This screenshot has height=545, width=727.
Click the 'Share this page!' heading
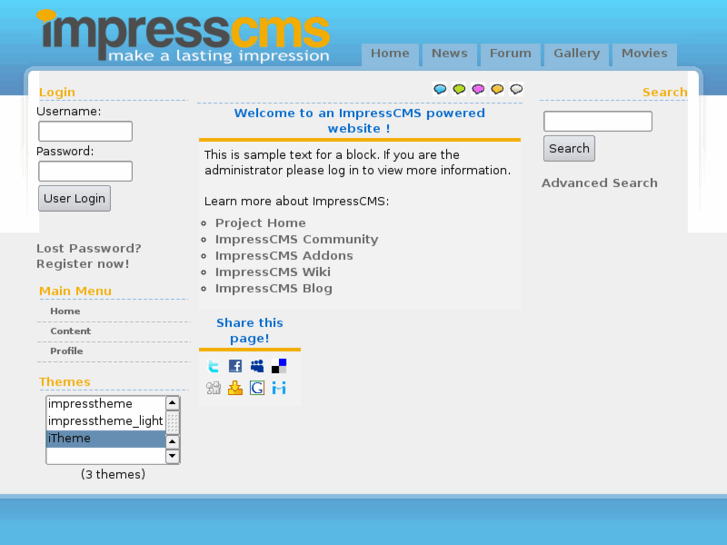249,330
